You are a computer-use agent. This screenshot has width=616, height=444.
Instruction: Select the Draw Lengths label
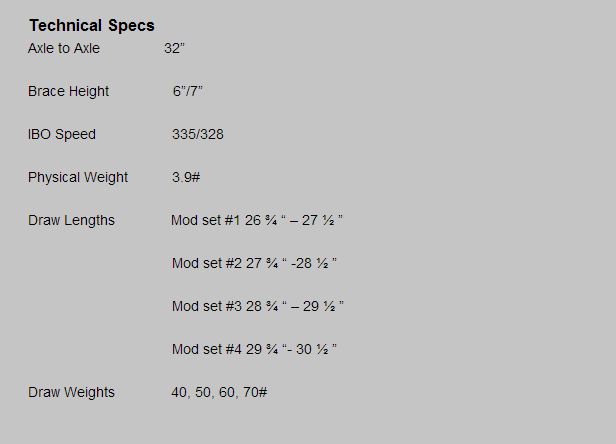coord(71,220)
